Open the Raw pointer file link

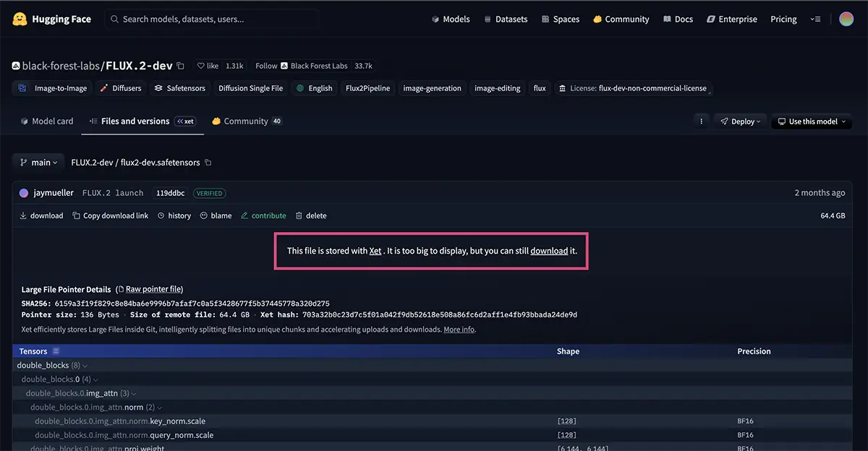(153, 289)
